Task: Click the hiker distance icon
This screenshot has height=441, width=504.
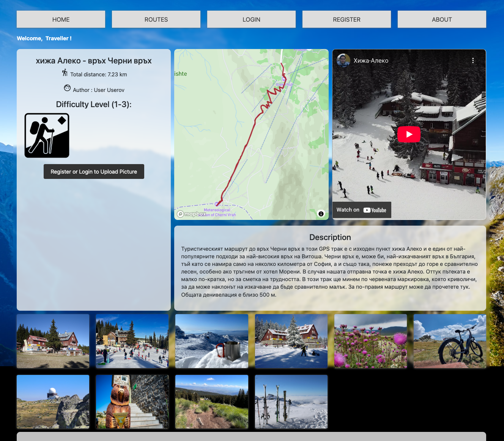Action: (65, 73)
